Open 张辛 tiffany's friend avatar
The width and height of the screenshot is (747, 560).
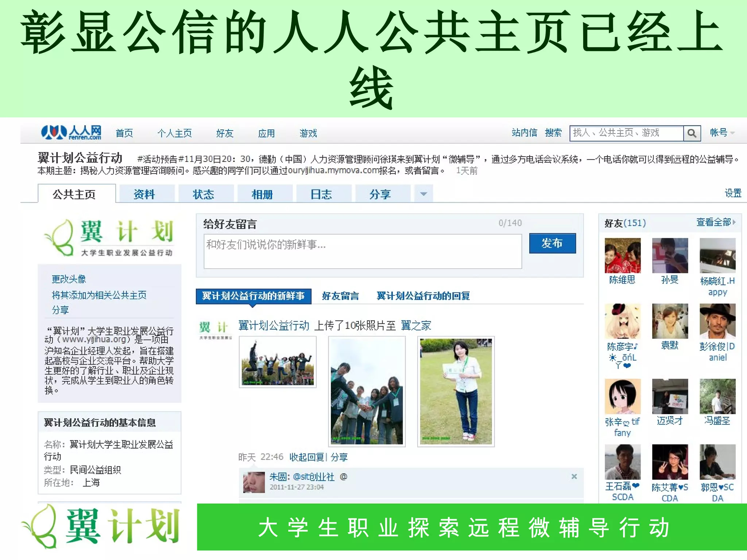(623, 396)
